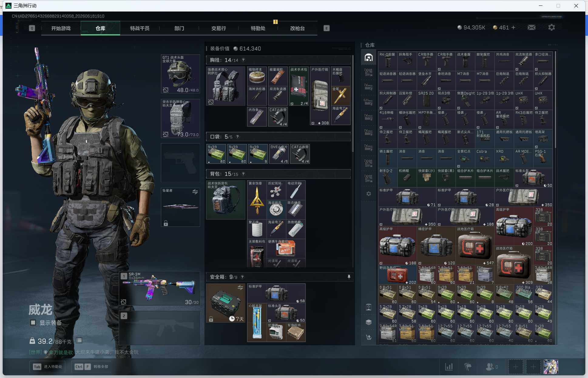Click the 转移全部 button
Image resolution: width=588 pixels, height=378 pixels.
click(x=91, y=366)
